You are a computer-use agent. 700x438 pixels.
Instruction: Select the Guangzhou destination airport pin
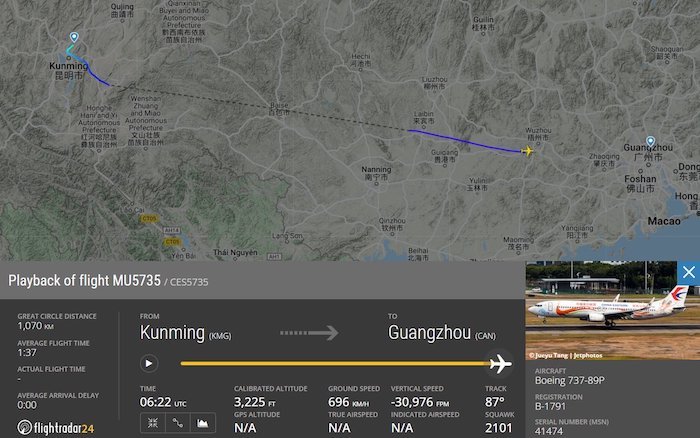650,142
